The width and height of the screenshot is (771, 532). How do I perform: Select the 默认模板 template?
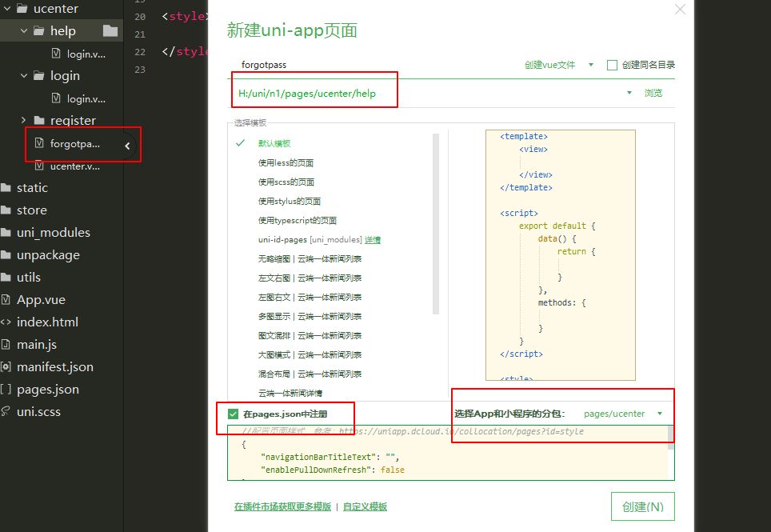click(274, 143)
